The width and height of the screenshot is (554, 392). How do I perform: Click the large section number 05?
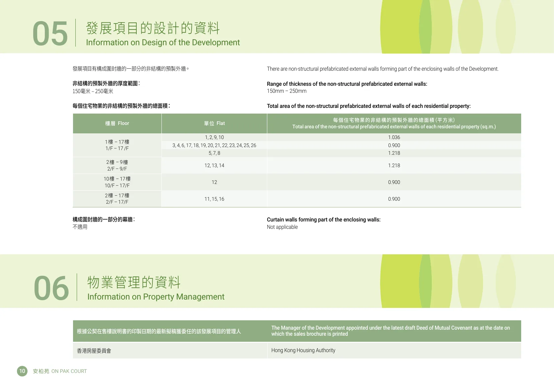[50, 34]
